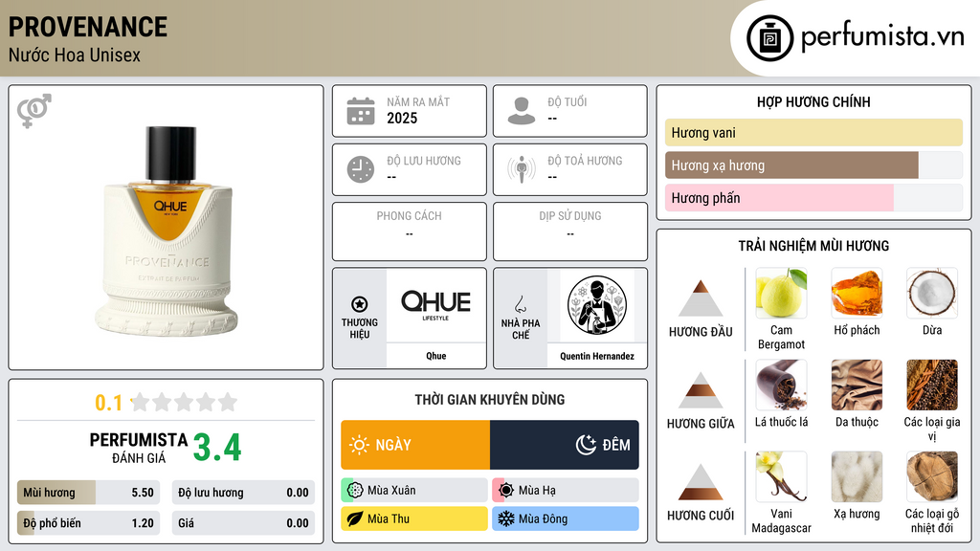Click the star badge icon above Thương Hiệu
The width and height of the screenshot is (980, 551).
click(x=360, y=304)
